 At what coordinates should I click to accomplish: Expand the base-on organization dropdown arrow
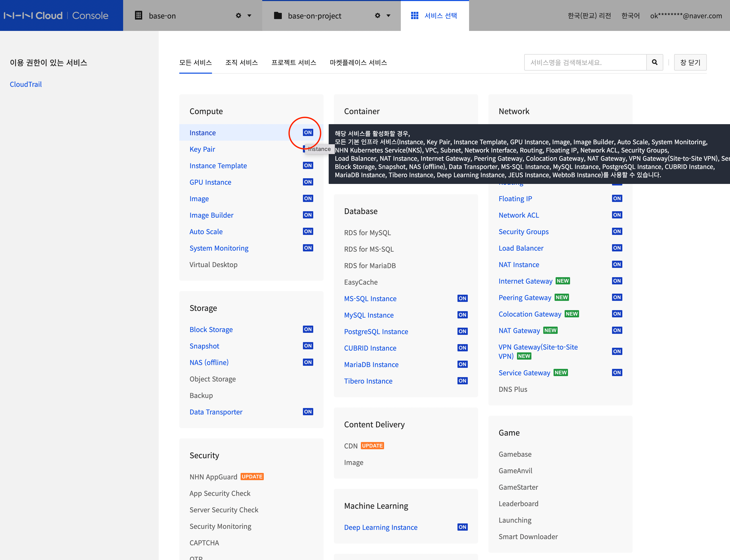pos(249,16)
